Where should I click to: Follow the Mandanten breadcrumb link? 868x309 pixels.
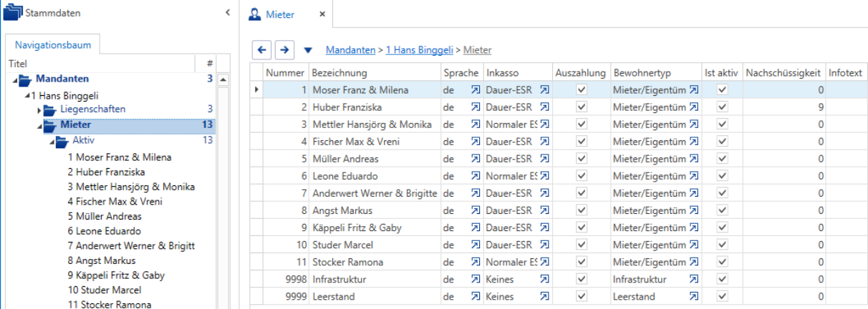tap(350, 50)
